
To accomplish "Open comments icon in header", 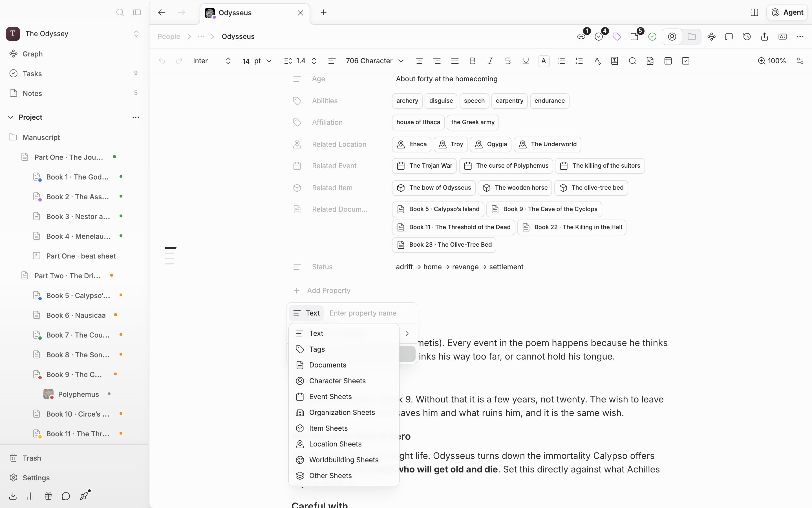I will [x=729, y=37].
